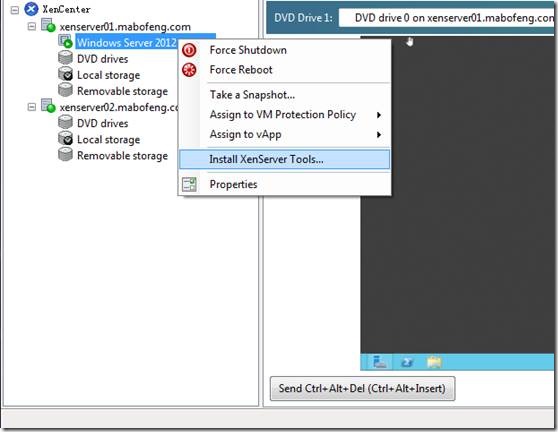
Task: Select DVD drives under xenserver01
Action: 102,59
